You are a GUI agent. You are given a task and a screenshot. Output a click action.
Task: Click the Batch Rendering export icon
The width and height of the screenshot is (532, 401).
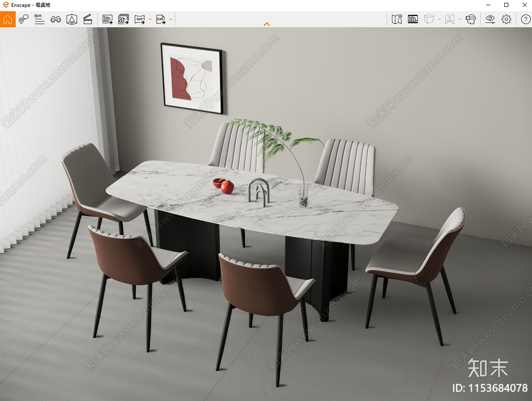coord(123,19)
